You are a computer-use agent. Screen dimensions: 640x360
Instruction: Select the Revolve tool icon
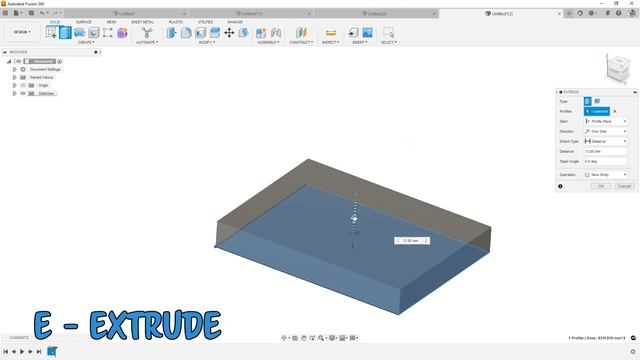click(x=80, y=32)
